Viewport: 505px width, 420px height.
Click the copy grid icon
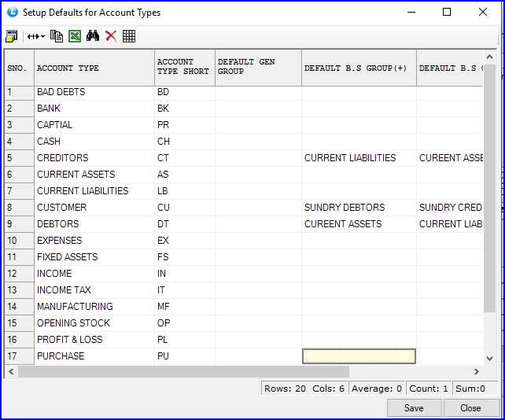point(57,36)
